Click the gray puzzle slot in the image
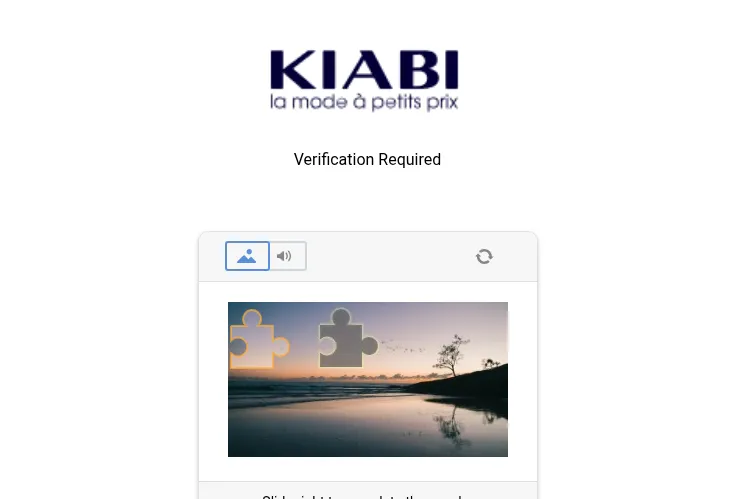Screen dimensions: 735x499 [x=348, y=337]
